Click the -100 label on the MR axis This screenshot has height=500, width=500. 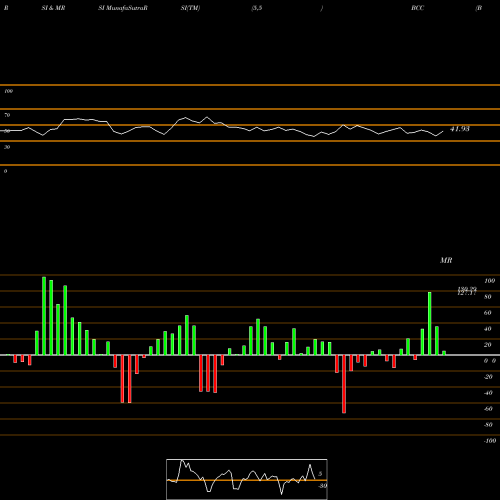point(490,441)
